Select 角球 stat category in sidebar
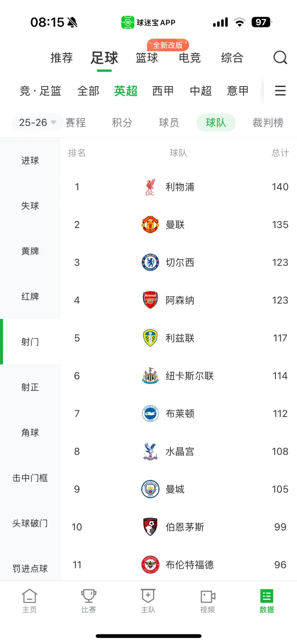 point(30,433)
